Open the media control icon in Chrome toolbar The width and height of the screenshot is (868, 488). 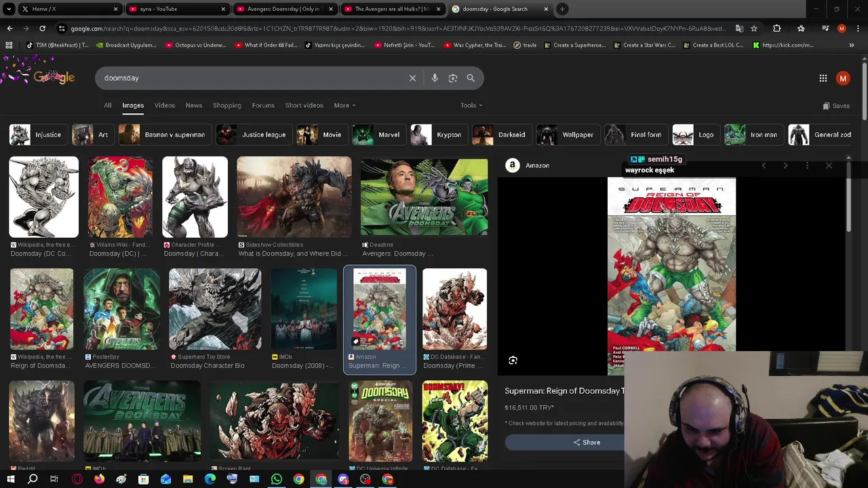825,28
